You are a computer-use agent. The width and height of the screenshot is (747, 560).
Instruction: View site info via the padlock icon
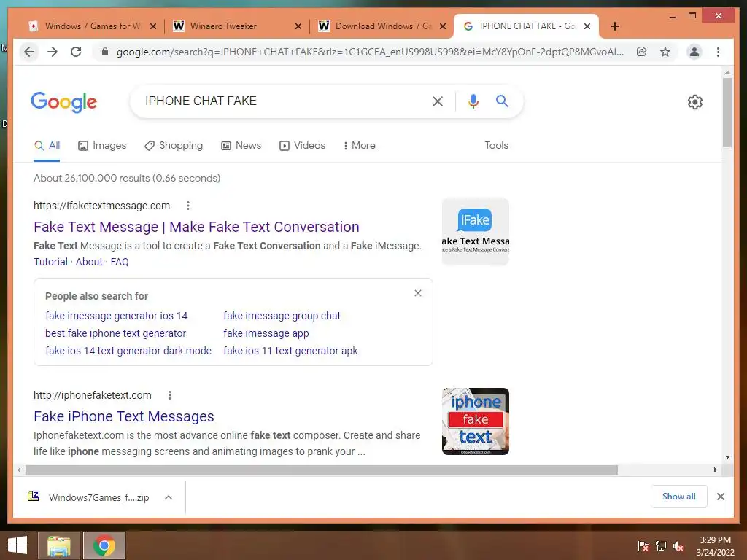(105, 52)
